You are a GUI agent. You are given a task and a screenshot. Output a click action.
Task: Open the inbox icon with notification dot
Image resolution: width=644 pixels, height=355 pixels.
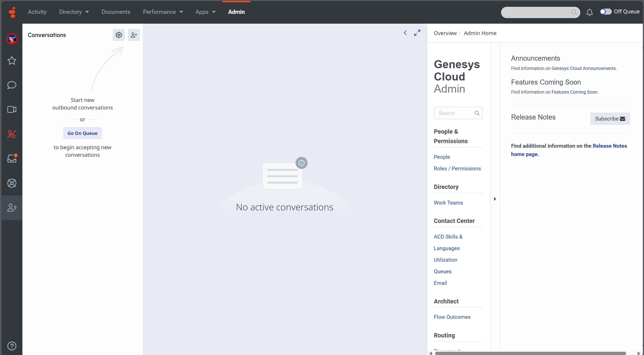(x=12, y=159)
